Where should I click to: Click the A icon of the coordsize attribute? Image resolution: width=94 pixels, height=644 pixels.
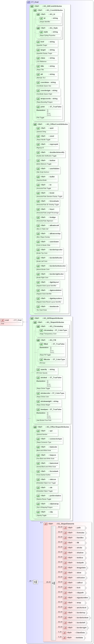pos(38,82)
